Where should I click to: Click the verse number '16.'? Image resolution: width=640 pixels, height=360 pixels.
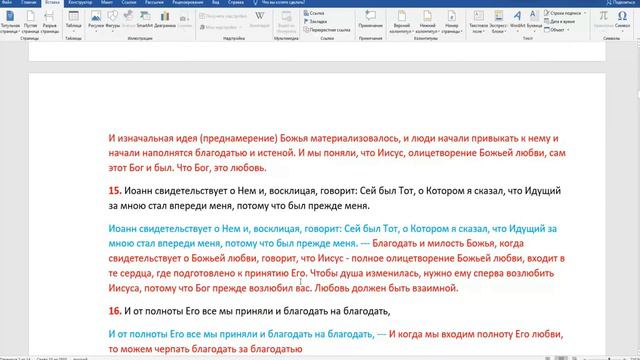click(115, 311)
